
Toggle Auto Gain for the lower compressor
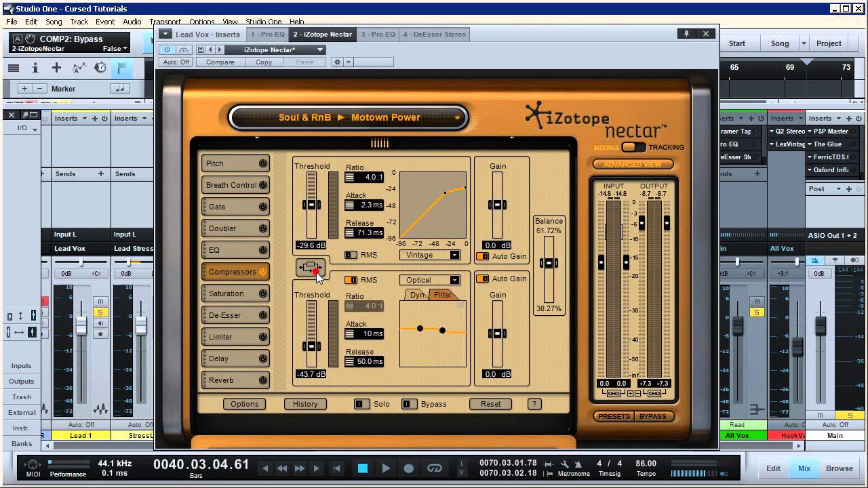(x=482, y=279)
